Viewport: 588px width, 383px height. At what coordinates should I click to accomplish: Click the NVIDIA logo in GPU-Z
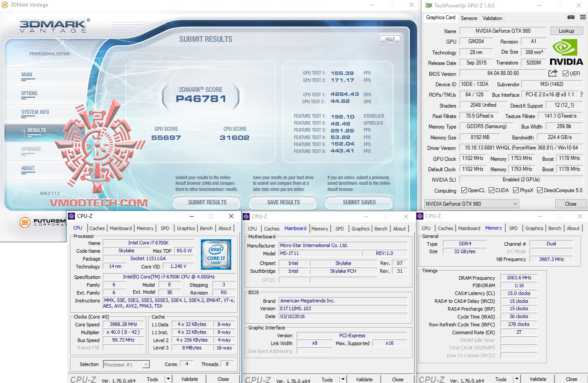click(566, 52)
